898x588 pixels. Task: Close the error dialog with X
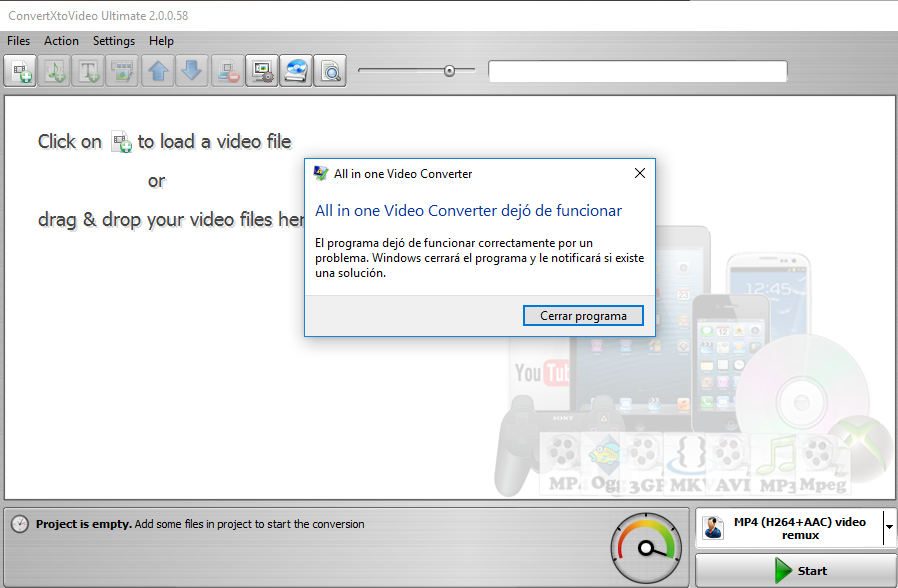(x=640, y=173)
